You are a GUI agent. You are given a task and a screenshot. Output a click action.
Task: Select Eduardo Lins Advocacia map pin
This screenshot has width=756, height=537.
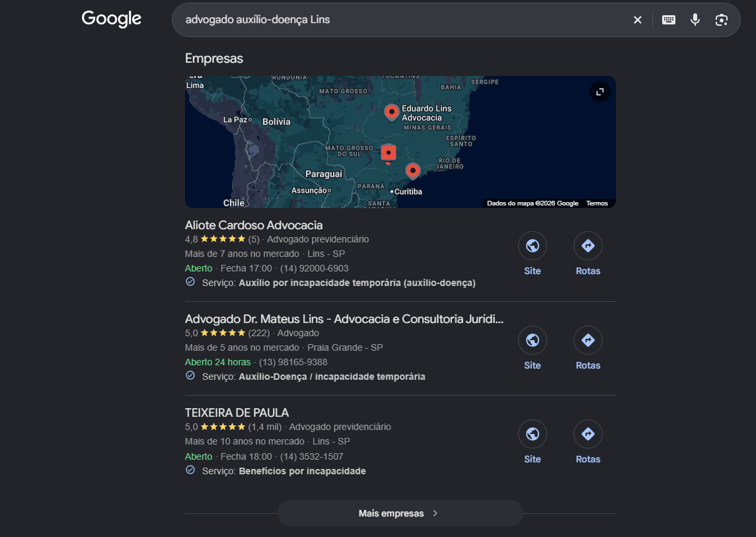point(391,112)
